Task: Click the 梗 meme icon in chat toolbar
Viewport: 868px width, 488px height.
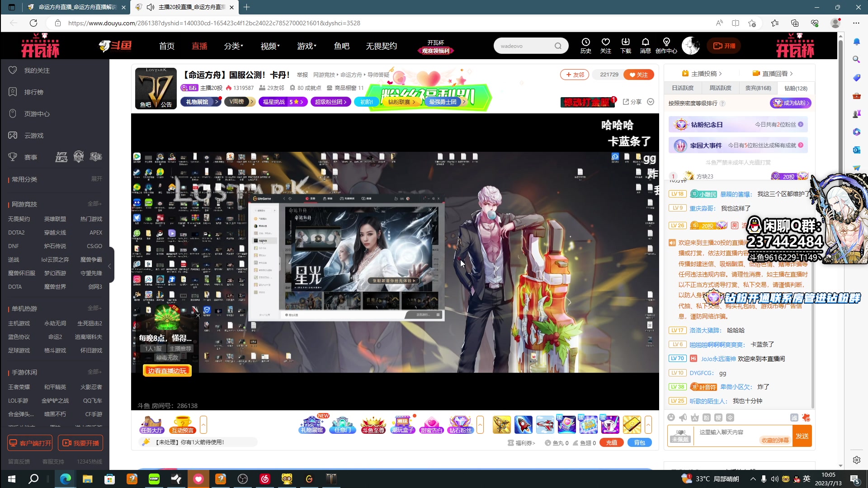Action: click(718, 418)
